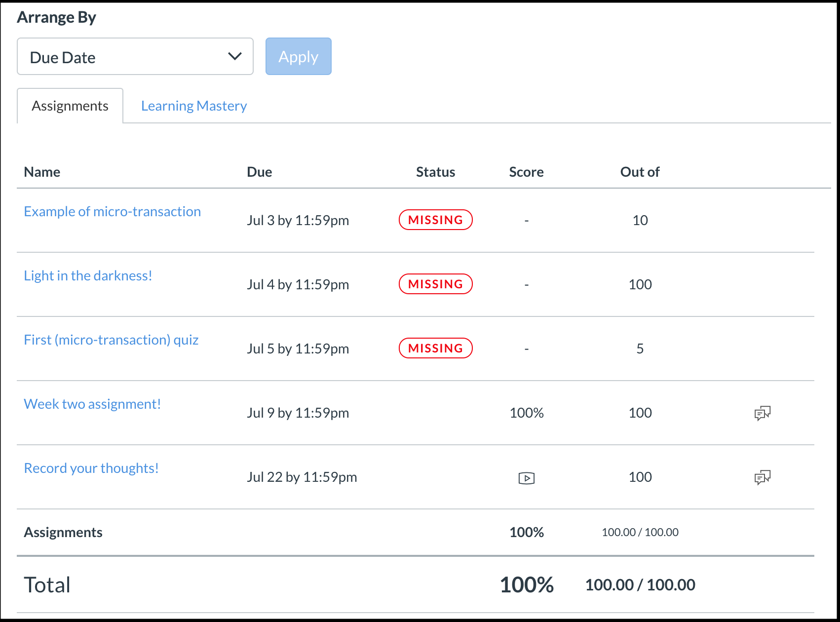Screen dimensions: 840x622
Task: Open First (micro-transaction) quiz link
Action: pos(112,340)
